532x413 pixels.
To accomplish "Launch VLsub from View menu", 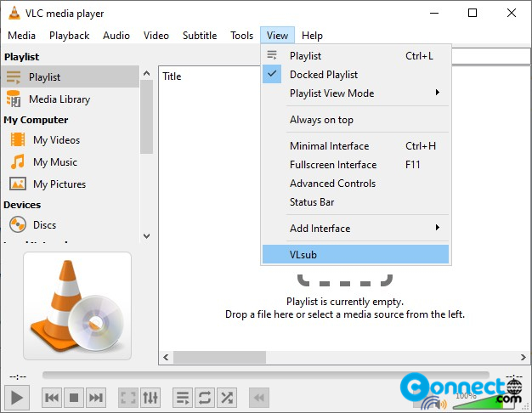I will point(355,254).
